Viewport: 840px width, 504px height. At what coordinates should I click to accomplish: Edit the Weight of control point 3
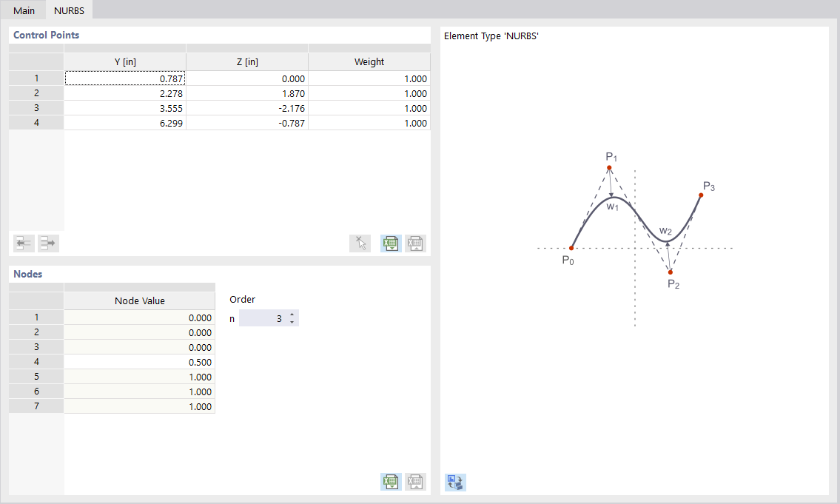[x=369, y=108]
